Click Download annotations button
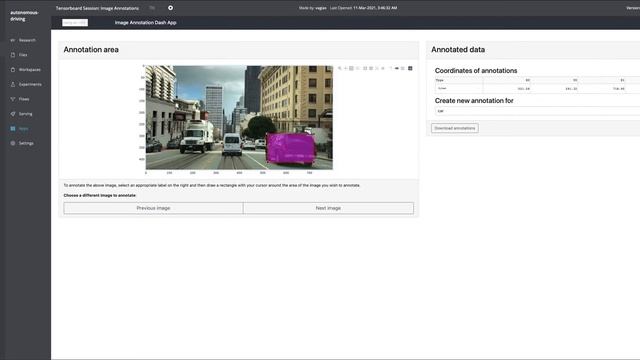640x360 pixels. pos(455,128)
